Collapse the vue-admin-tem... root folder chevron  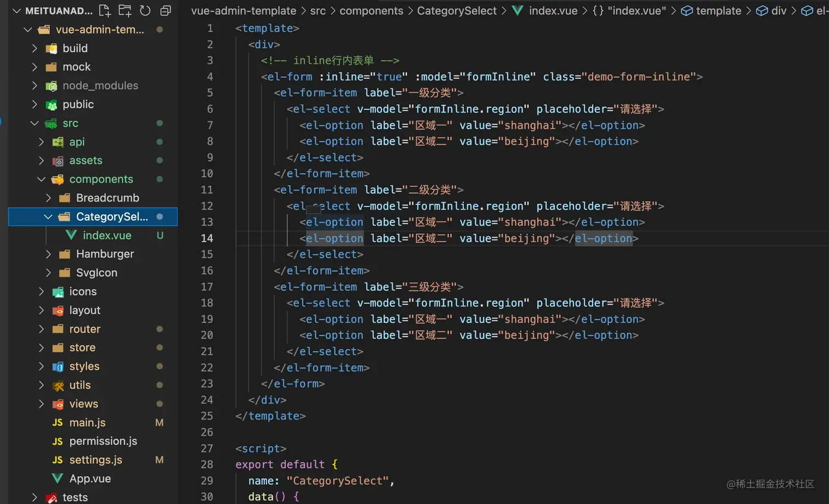pyautogui.click(x=28, y=30)
